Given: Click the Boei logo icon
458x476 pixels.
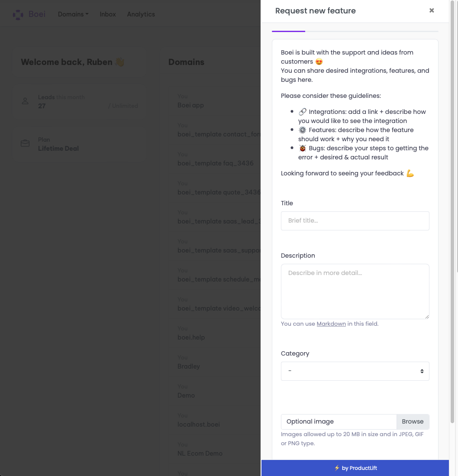Looking at the screenshot, I should tap(18, 14).
